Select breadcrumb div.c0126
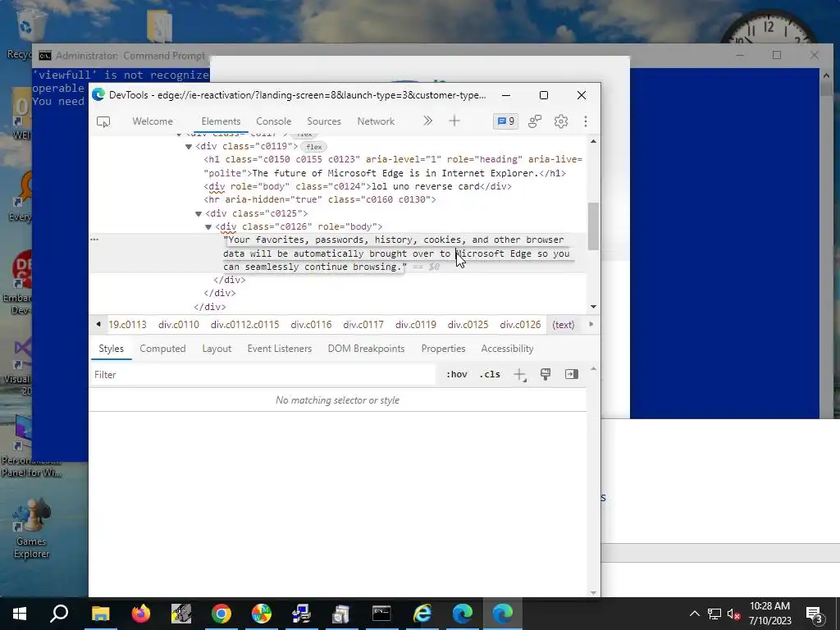The image size is (840, 630). pyautogui.click(x=520, y=325)
